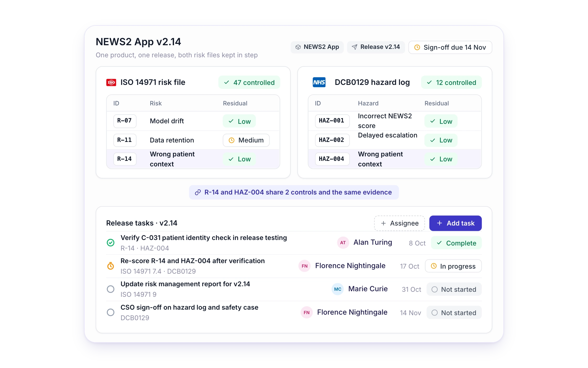Click the Sign-off due 14 Nov chip
The width and height of the screenshot is (588, 368).
[450, 47]
